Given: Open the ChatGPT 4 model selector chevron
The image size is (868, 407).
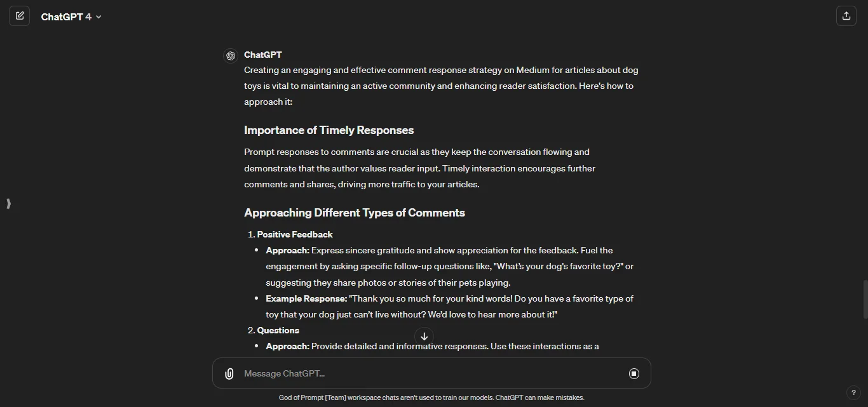Looking at the screenshot, I should pos(99,17).
